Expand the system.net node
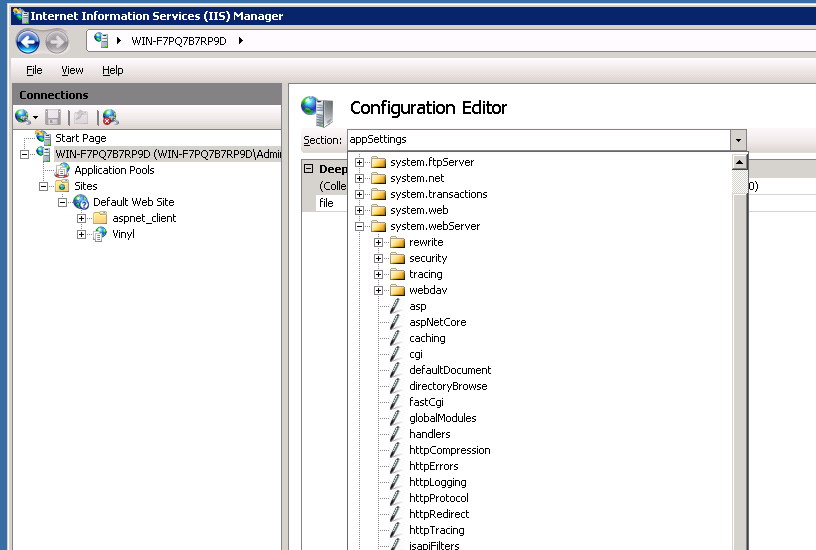This screenshot has height=550, width=816. (x=360, y=178)
